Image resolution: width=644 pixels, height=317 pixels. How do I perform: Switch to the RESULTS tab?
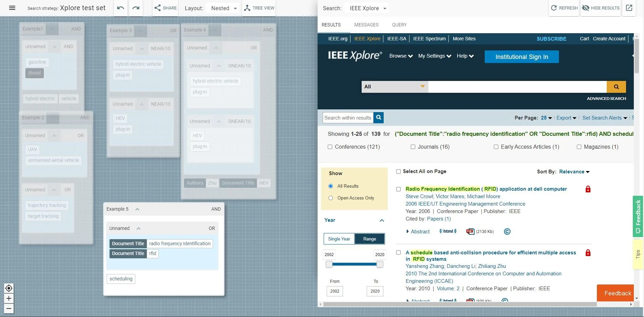pos(331,25)
